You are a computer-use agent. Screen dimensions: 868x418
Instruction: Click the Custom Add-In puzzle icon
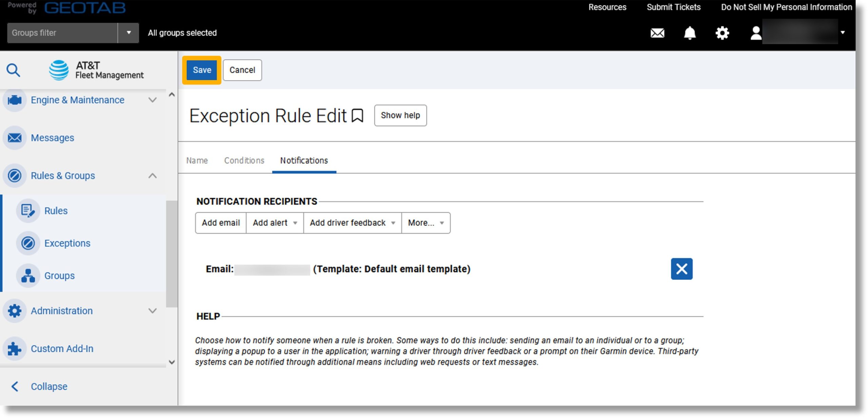point(15,349)
